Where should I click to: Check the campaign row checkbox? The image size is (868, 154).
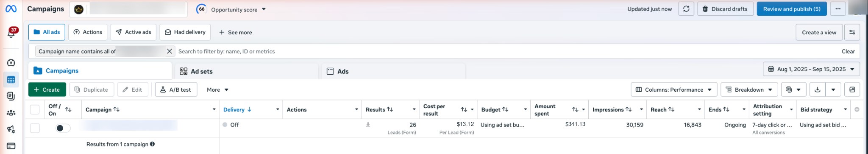click(x=35, y=128)
